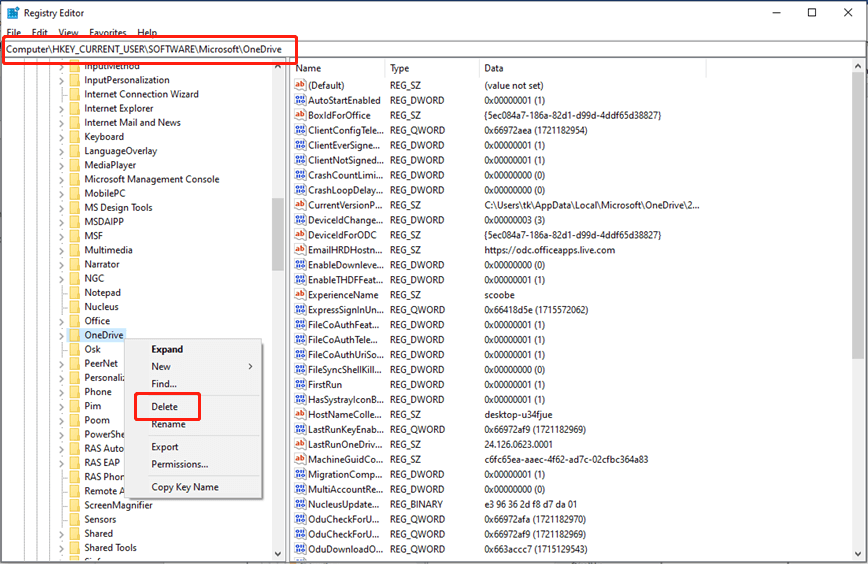The height and width of the screenshot is (564, 868).
Task: Select the NGC key in tree
Action: (x=94, y=278)
